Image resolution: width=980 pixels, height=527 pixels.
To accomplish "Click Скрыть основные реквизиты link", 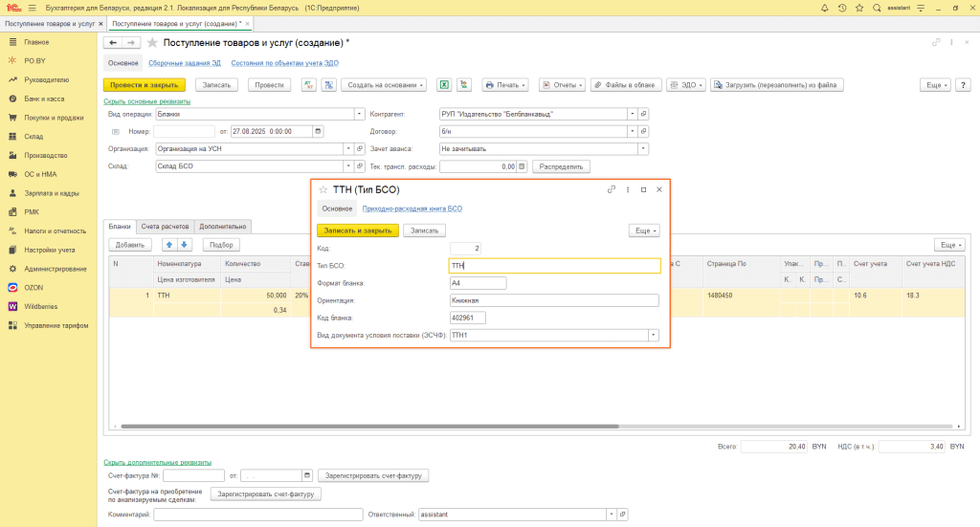I will [x=146, y=101].
